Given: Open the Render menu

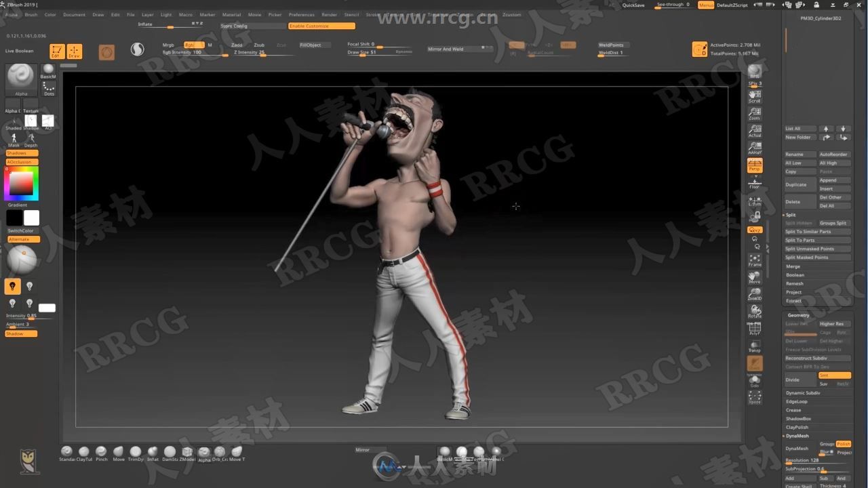Looking at the screenshot, I should [x=329, y=14].
